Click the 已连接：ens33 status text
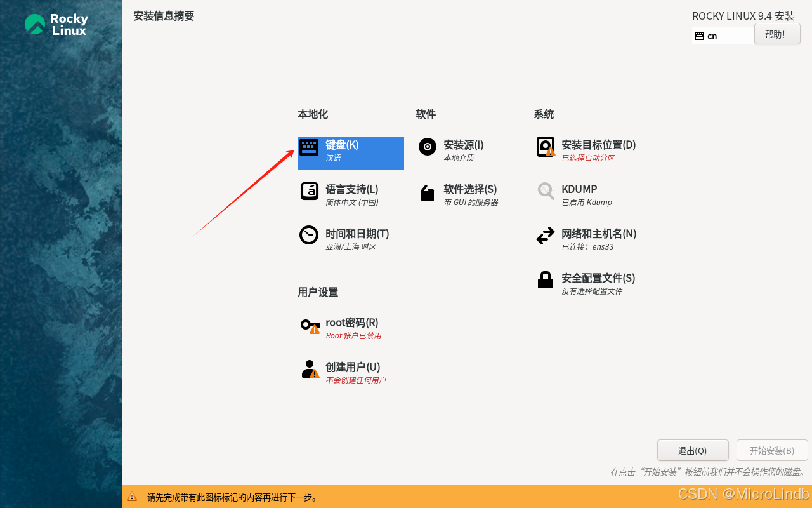 pos(587,247)
